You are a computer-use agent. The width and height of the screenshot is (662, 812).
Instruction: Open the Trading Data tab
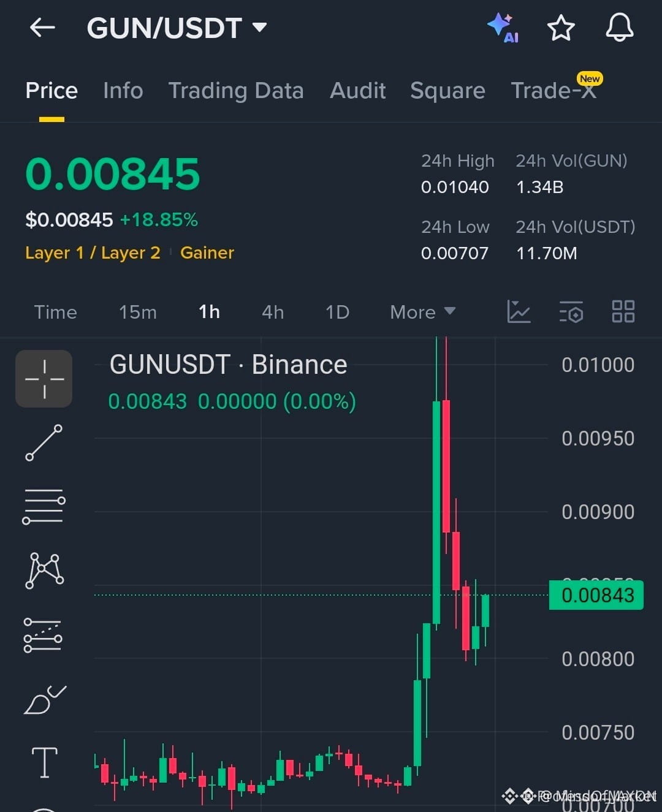coord(236,91)
